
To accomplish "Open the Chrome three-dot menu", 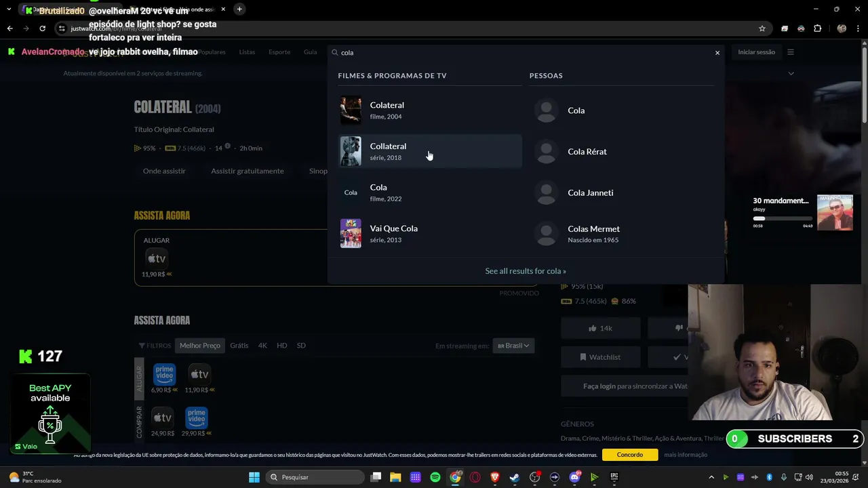I will 858,28.
